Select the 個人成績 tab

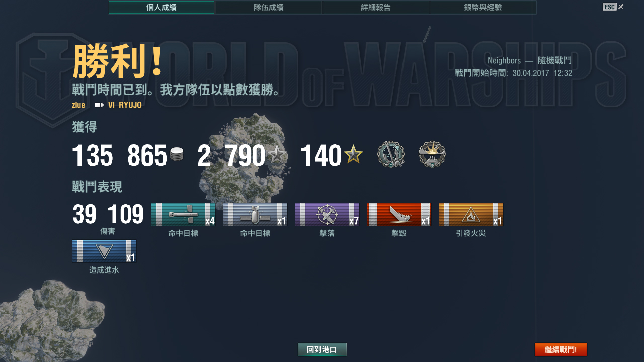click(x=161, y=7)
